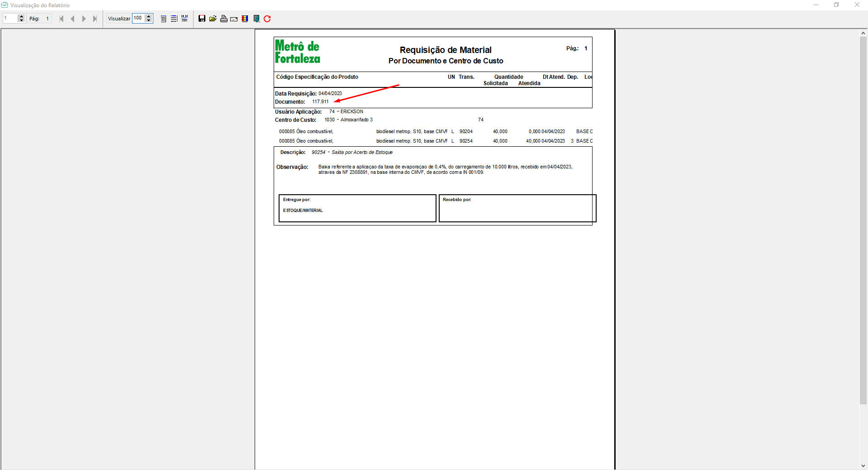Click Almoxarifado 3 cost center text
Image resolution: width=868 pixels, height=470 pixels.
(x=356, y=120)
